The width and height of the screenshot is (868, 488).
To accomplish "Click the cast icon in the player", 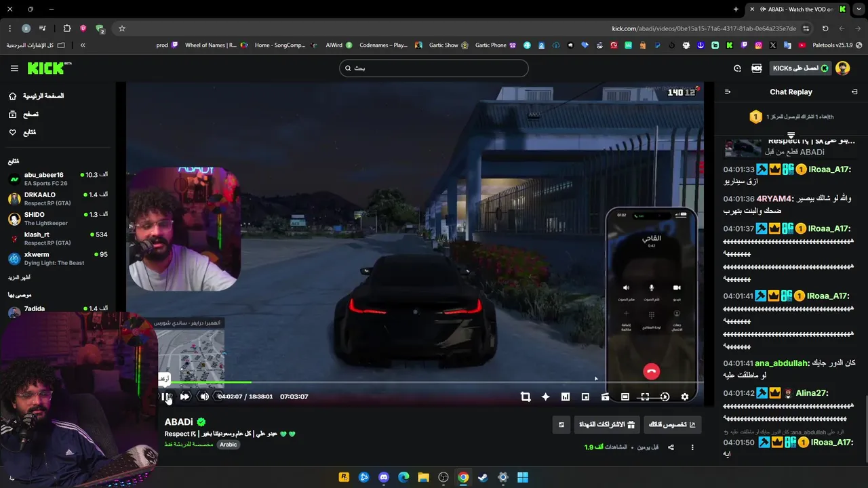I will (605, 396).
